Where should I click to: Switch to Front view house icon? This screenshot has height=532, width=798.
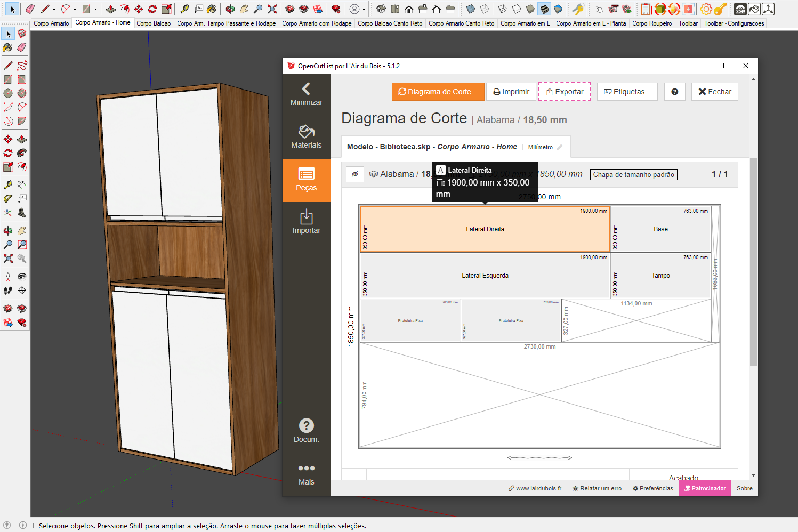409,9
